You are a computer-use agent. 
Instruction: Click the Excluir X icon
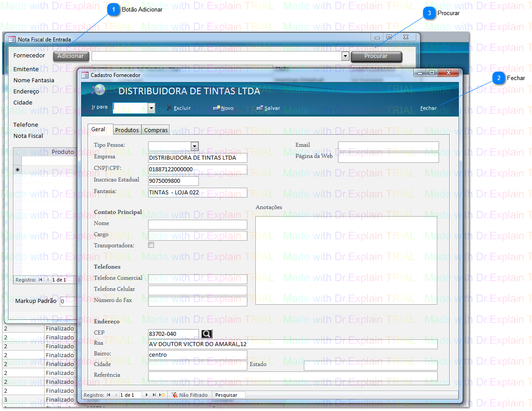[169, 108]
